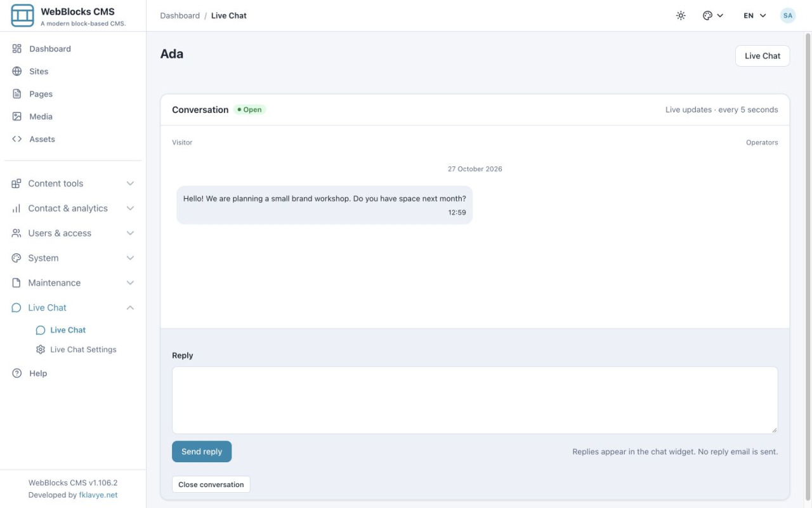The width and height of the screenshot is (812, 508).
Task: Click the Operators column label
Action: point(762,142)
